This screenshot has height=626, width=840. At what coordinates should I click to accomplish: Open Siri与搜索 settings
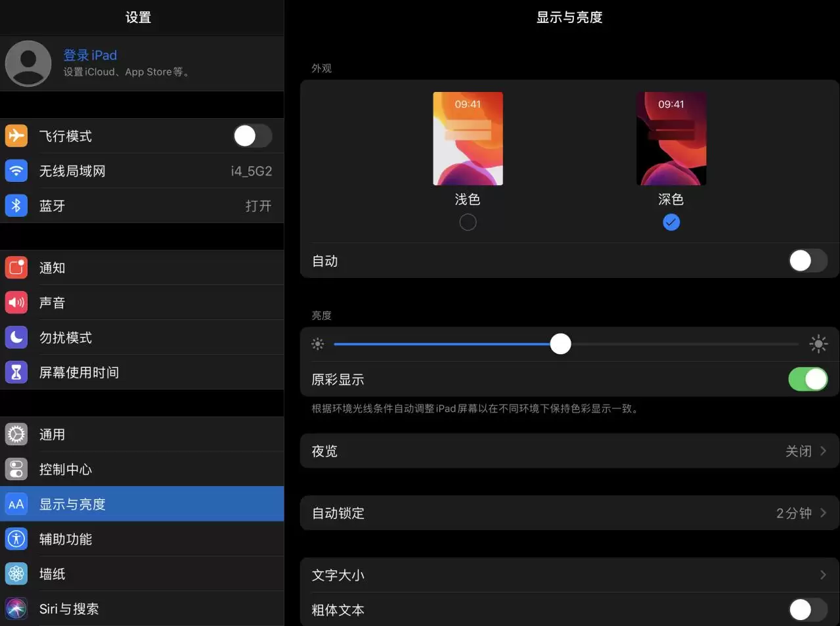[x=142, y=608]
